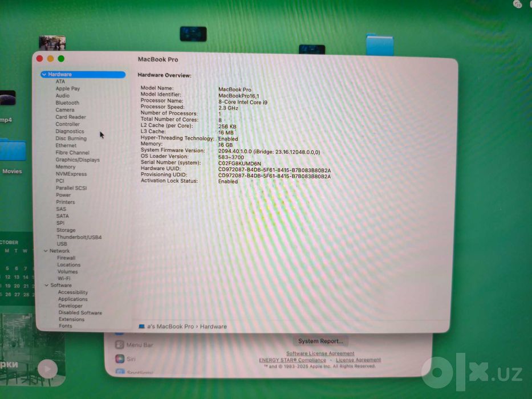
Task: Select Parallel SCSI in the sidebar
Action: pos(71,188)
